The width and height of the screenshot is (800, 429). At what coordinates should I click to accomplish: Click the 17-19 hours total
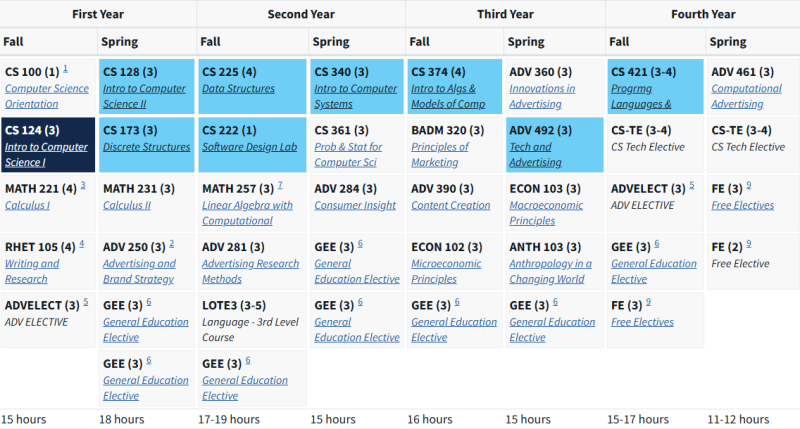[229, 419]
